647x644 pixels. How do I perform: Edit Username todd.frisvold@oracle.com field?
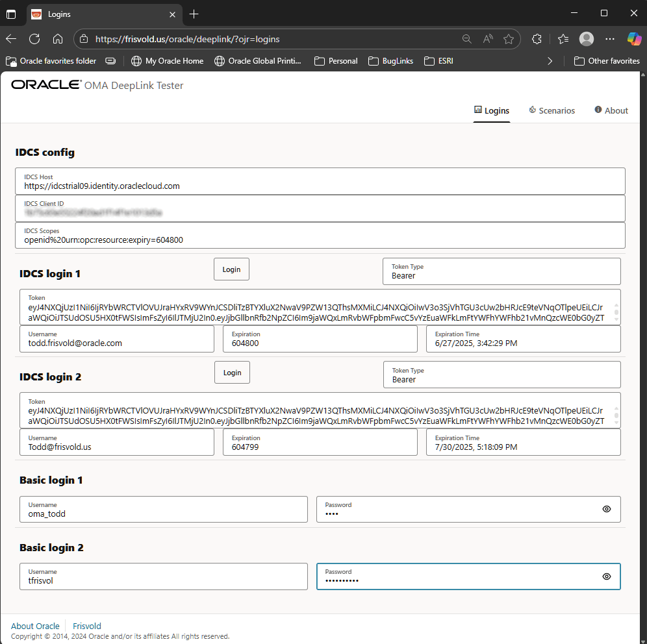coord(117,339)
